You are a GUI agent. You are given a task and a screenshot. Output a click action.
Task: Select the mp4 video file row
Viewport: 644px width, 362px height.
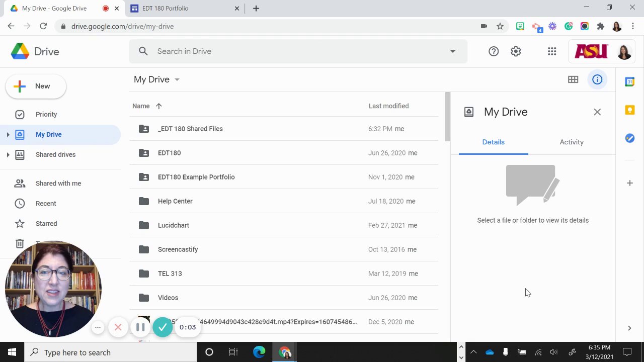coord(284,322)
